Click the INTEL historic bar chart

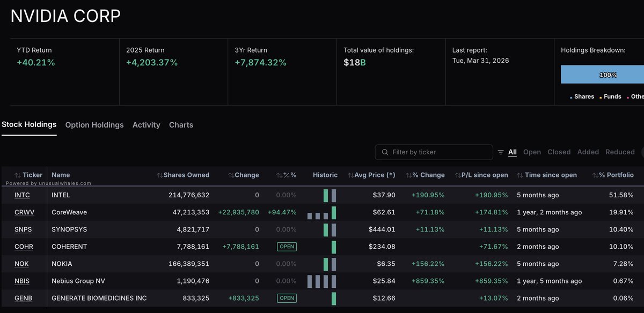[x=330, y=196]
